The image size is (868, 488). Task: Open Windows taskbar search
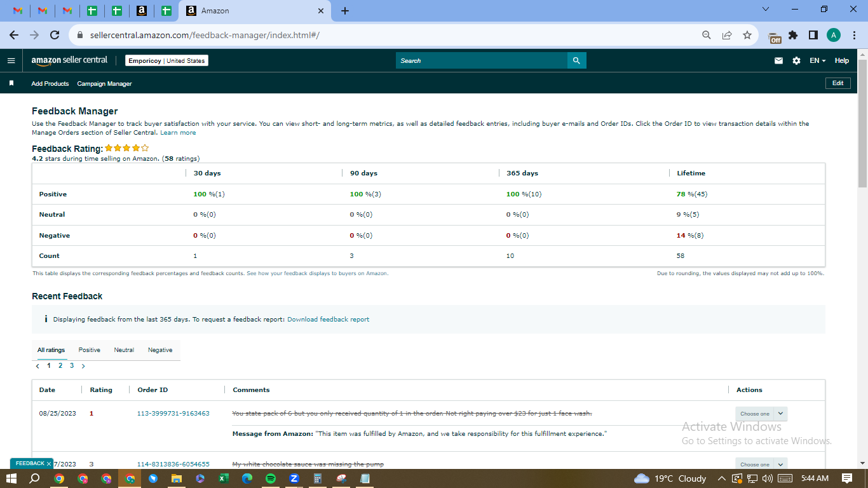tap(35, 478)
